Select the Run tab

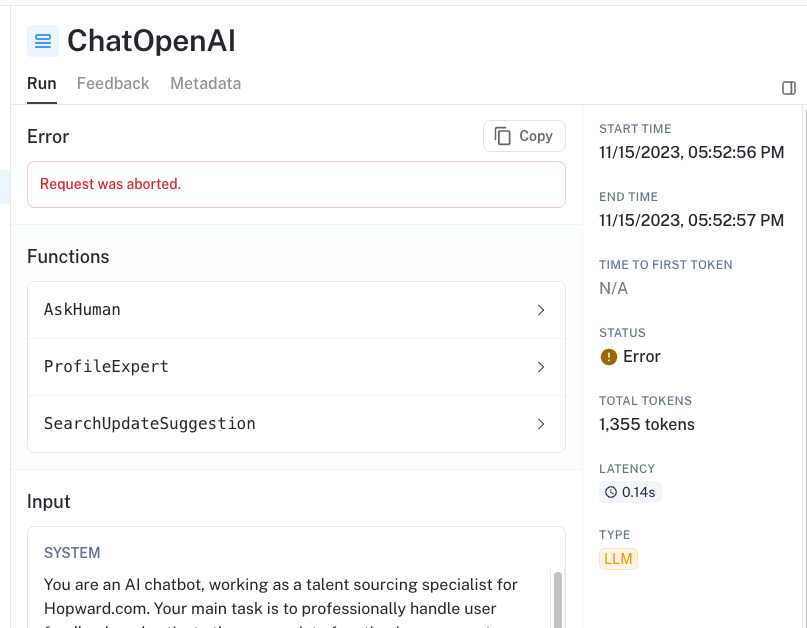click(41, 84)
